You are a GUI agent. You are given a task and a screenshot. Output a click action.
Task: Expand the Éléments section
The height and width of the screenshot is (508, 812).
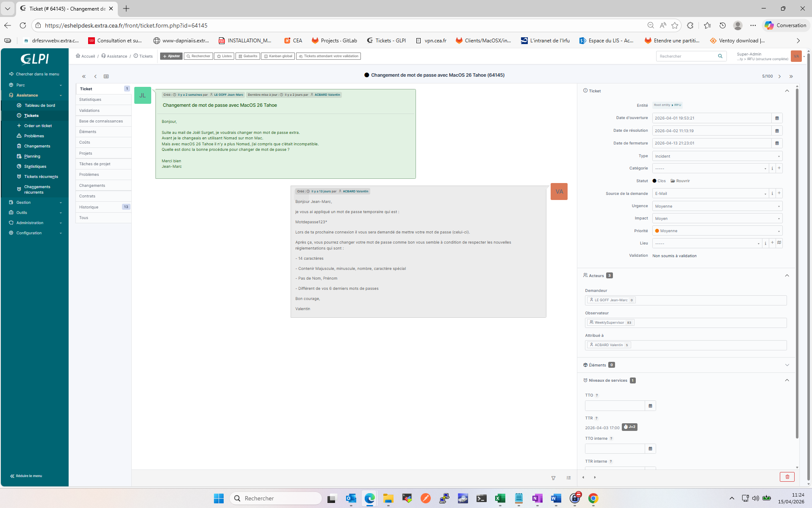click(x=787, y=365)
